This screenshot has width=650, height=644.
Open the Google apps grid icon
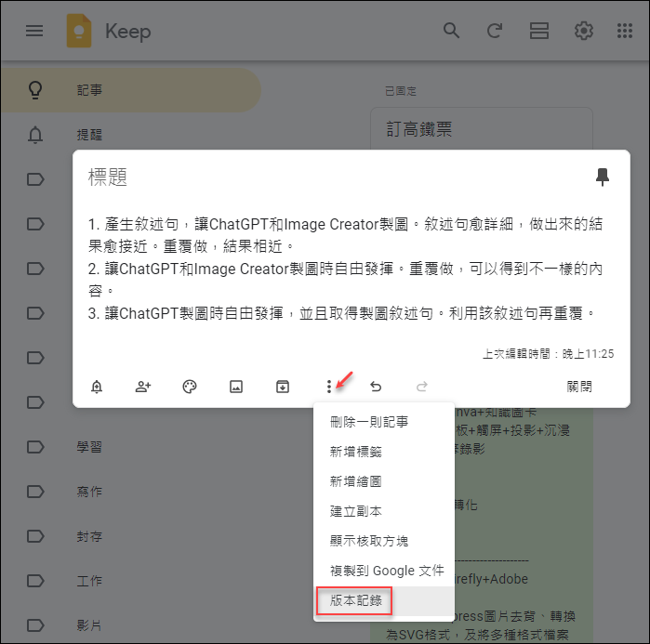625,31
